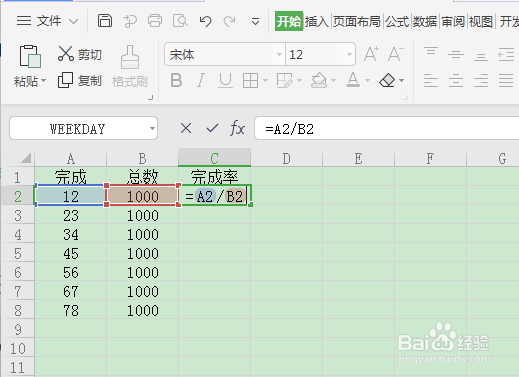This screenshot has width=519, height=377.
Task: Open the font size box 12
Action: pos(320,54)
